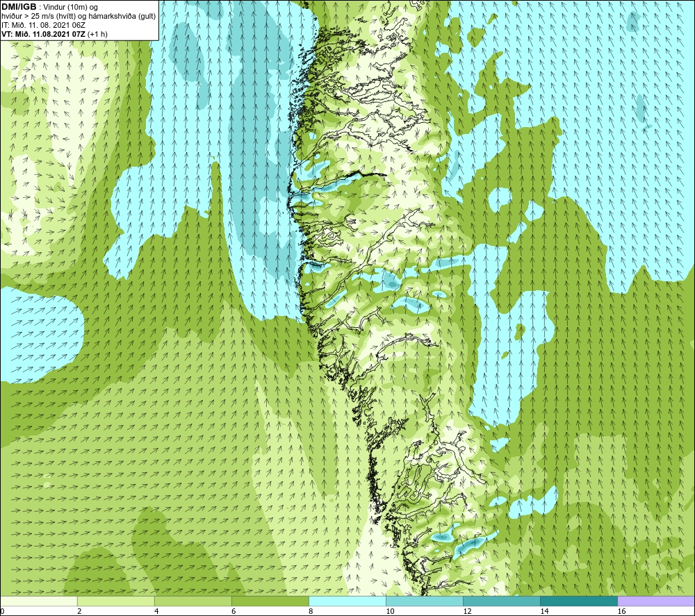Click the pale cyan 8-10 m/s legend swatch
Screen dimensions: 695x616
coord(347,601)
